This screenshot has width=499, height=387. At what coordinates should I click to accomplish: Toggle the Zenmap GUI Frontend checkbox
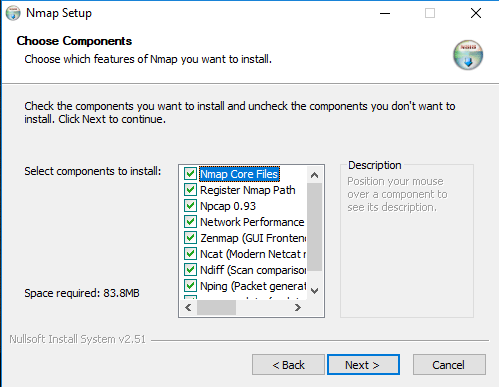point(190,238)
